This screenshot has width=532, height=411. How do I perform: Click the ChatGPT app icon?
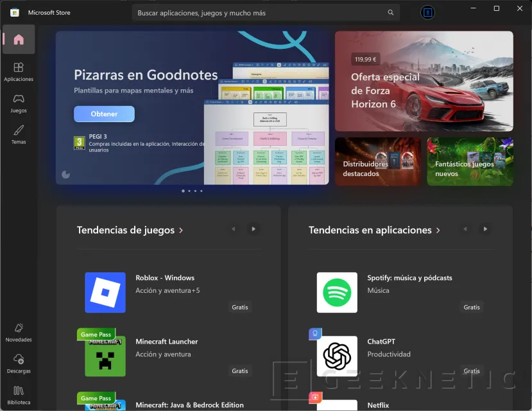(337, 356)
